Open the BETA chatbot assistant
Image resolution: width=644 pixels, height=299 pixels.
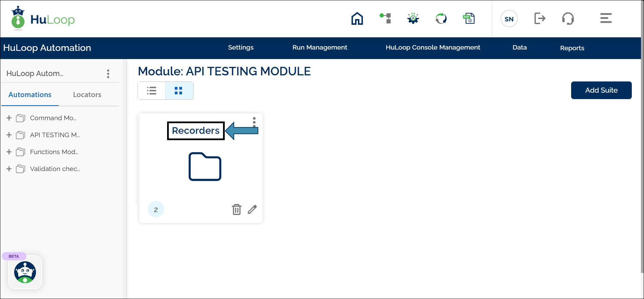[25, 272]
